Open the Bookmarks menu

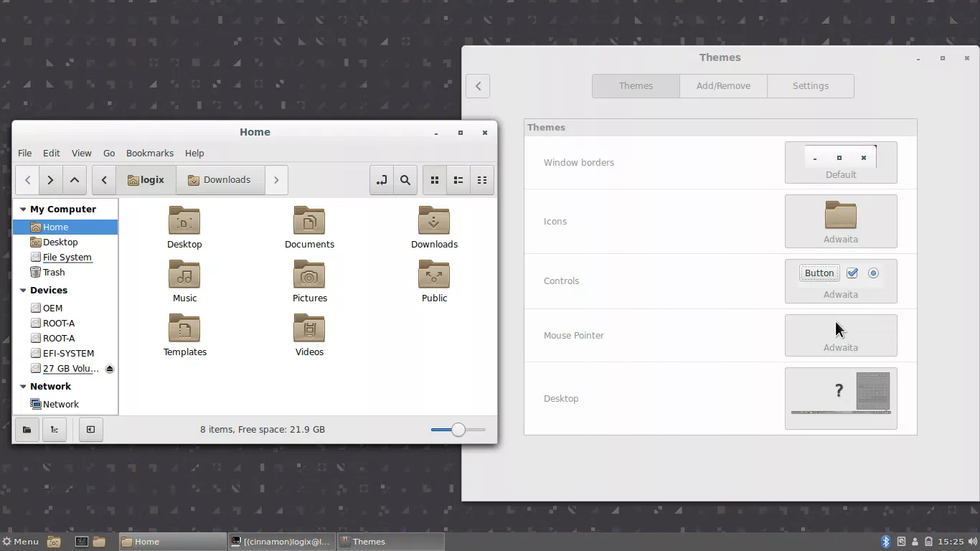tap(149, 153)
